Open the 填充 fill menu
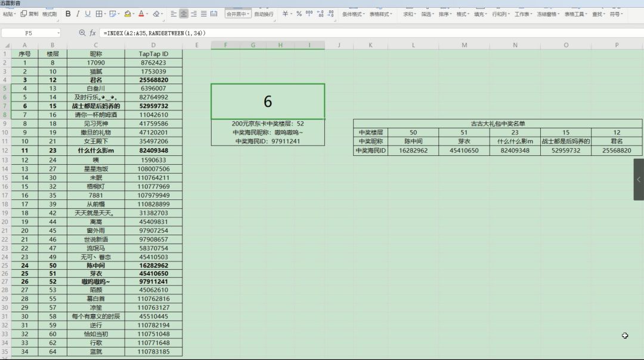Viewport: 644px width, 360px height. (480, 14)
